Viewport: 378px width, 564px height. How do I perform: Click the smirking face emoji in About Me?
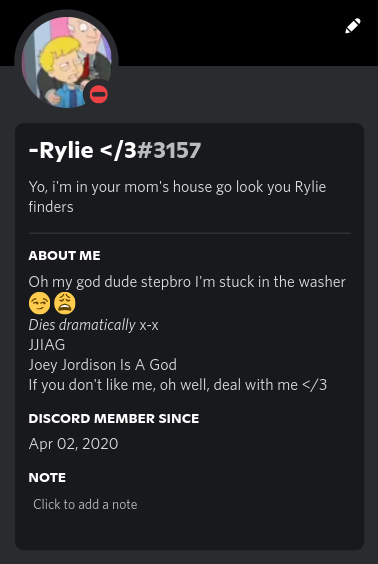(40, 303)
